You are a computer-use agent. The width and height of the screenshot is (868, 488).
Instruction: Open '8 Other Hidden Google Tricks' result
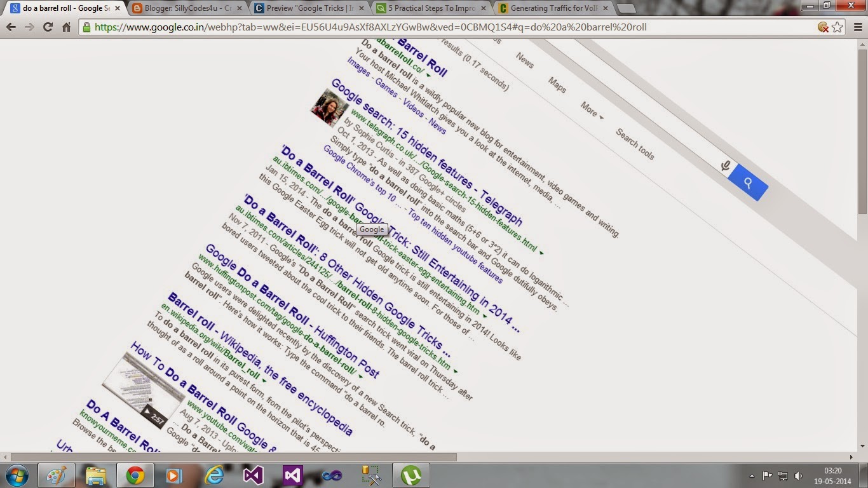point(347,276)
